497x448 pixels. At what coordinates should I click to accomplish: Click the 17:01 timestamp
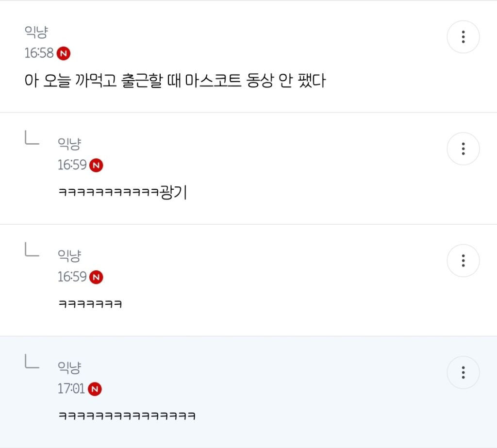pos(71,389)
